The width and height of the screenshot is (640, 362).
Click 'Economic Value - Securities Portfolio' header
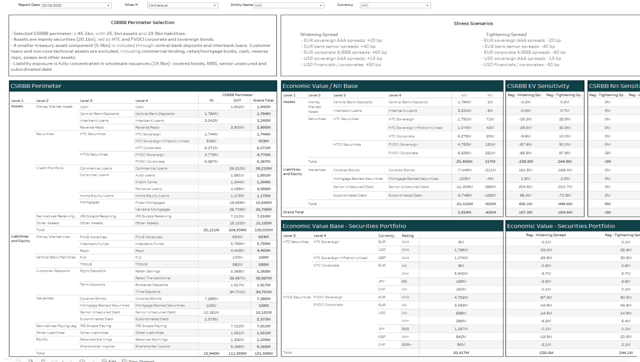pyautogui.click(x=573, y=226)
